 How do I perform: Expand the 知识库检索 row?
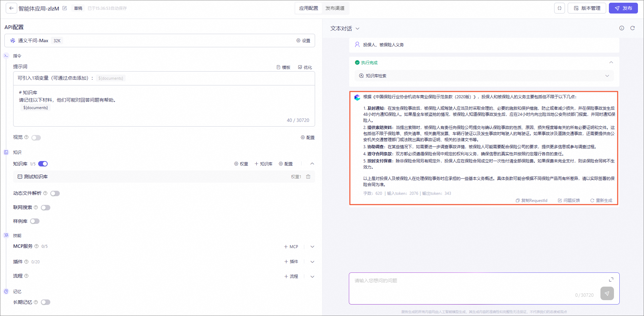click(484, 76)
